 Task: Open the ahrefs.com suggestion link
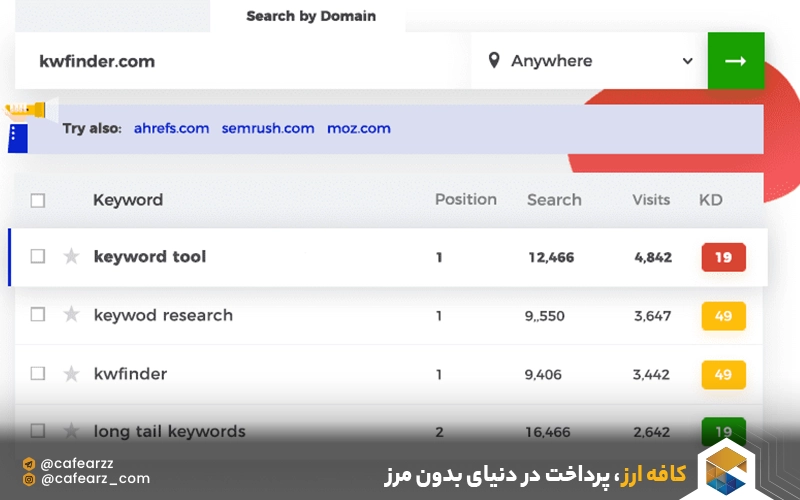tap(171, 128)
